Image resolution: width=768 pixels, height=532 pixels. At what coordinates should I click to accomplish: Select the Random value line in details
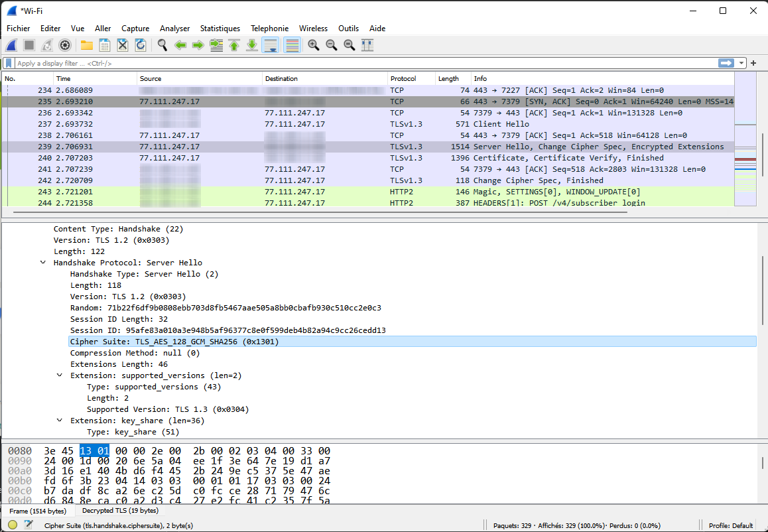point(225,308)
